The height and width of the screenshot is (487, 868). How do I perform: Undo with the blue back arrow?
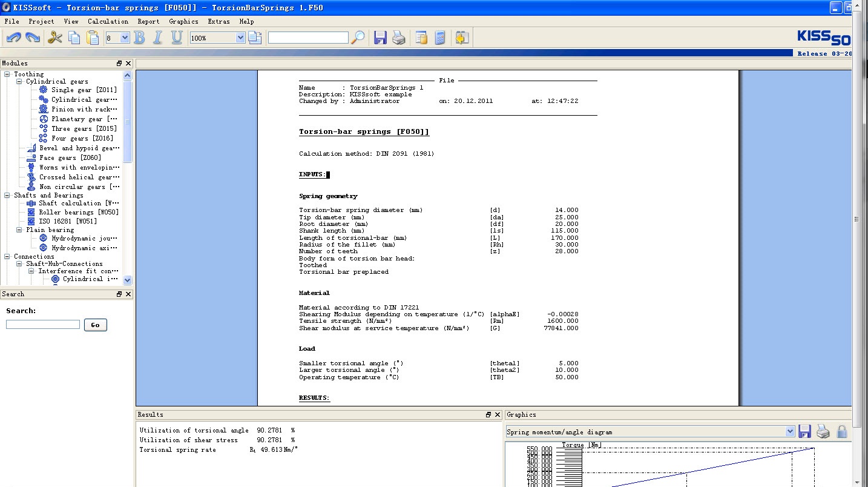coord(13,38)
